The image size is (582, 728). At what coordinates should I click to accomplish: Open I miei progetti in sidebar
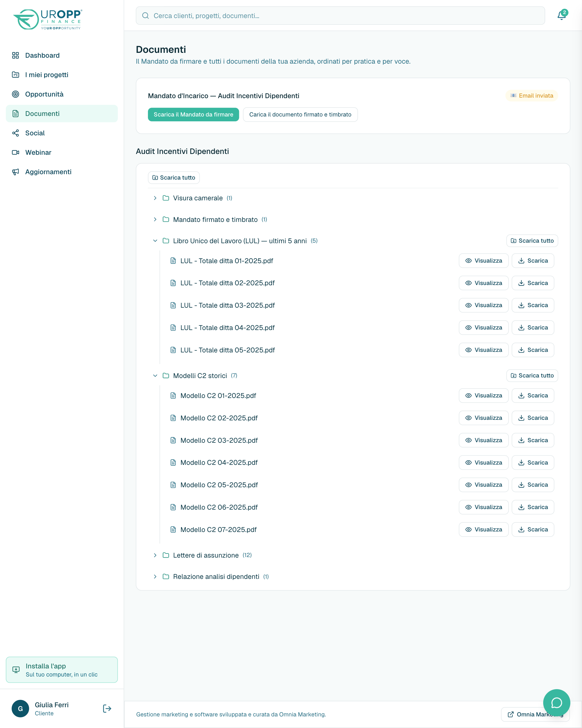tap(62, 75)
